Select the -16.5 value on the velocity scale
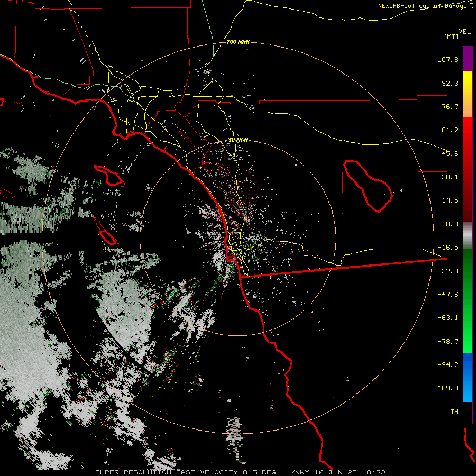The height and width of the screenshot is (476, 476). coord(448,248)
